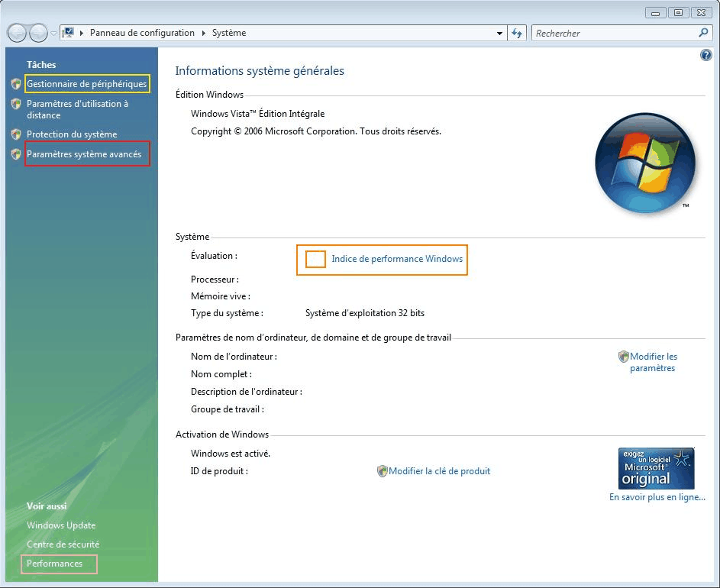Click the Informations système générales heading

point(260,71)
